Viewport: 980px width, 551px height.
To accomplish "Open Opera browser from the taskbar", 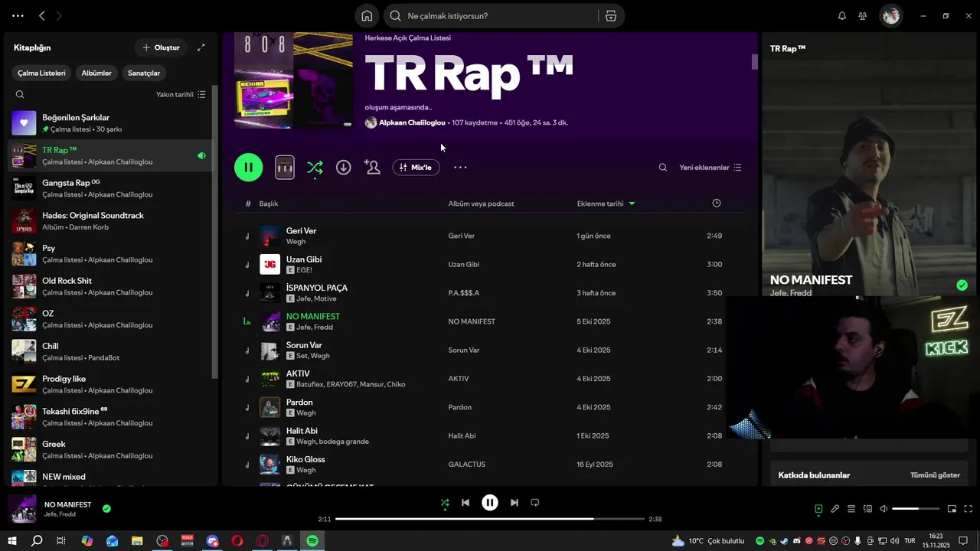I will [x=237, y=541].
